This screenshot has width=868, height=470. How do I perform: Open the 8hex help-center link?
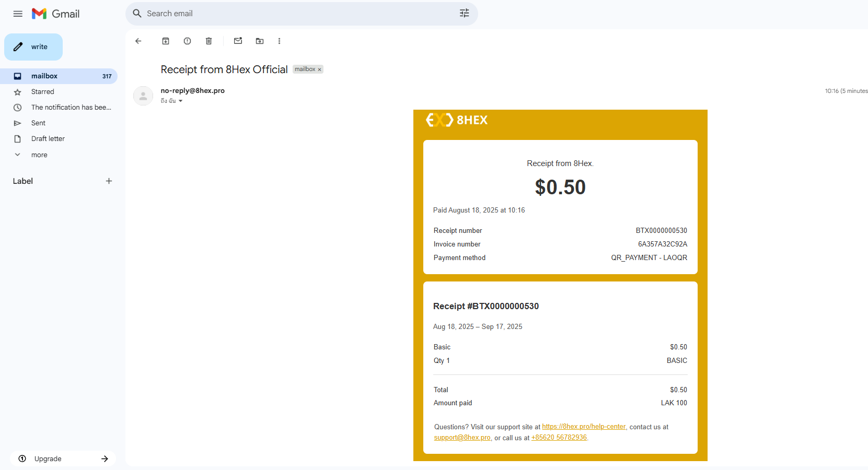(583, 427)
